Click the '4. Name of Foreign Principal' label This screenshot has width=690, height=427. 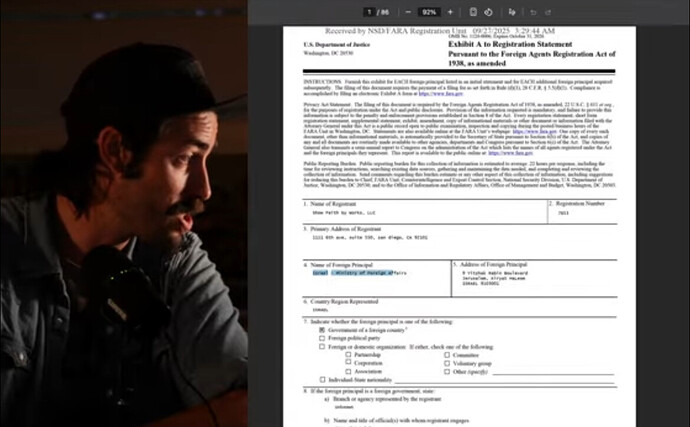pos(338,265)
